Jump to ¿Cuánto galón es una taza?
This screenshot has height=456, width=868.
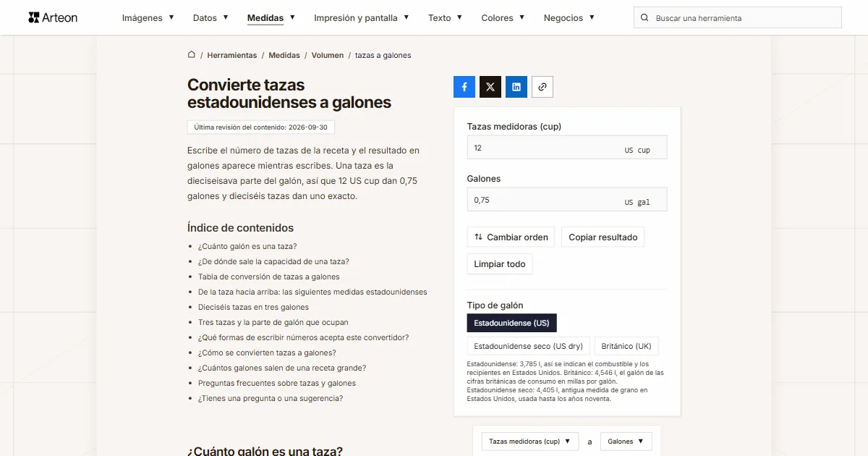(247, 246)
